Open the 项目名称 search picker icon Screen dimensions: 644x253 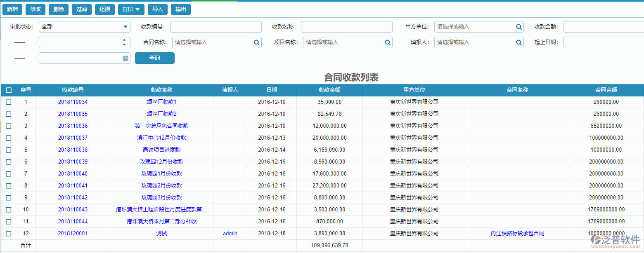point(387,42)
